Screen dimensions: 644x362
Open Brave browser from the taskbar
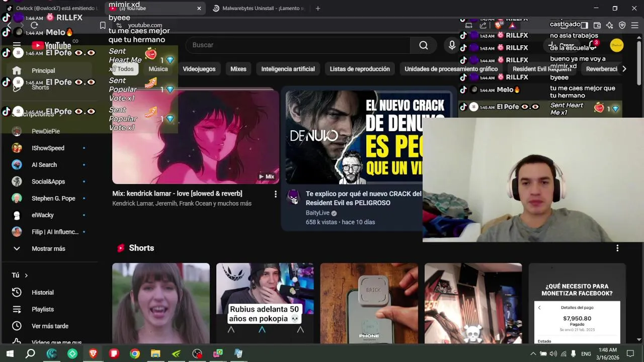click(93, 353)
